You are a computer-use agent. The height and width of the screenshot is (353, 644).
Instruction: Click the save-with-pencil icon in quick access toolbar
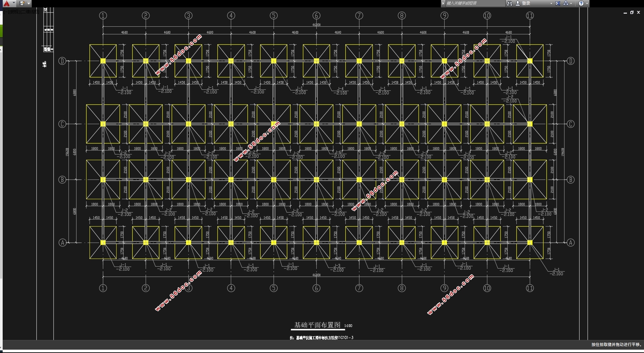(22, 3)
